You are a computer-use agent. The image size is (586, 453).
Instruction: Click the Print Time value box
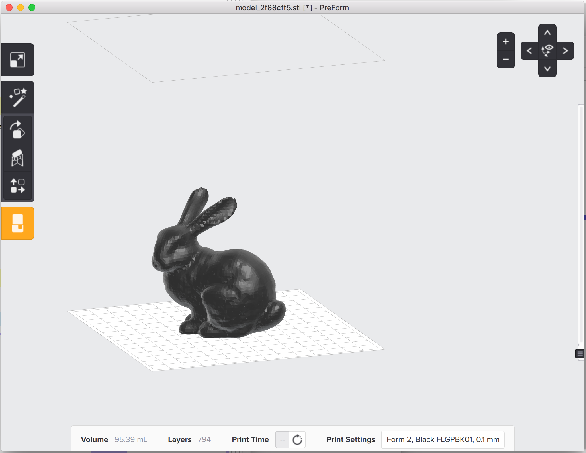[283, 440]
